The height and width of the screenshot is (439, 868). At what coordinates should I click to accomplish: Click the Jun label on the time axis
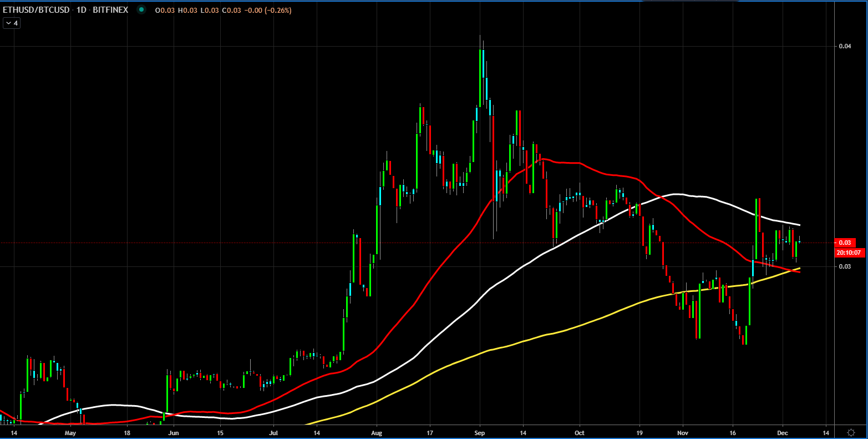[174, 432]
